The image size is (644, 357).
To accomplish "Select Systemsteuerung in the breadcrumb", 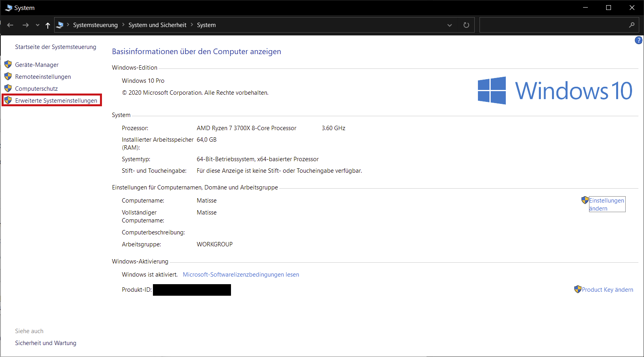I will pos(96,25).
